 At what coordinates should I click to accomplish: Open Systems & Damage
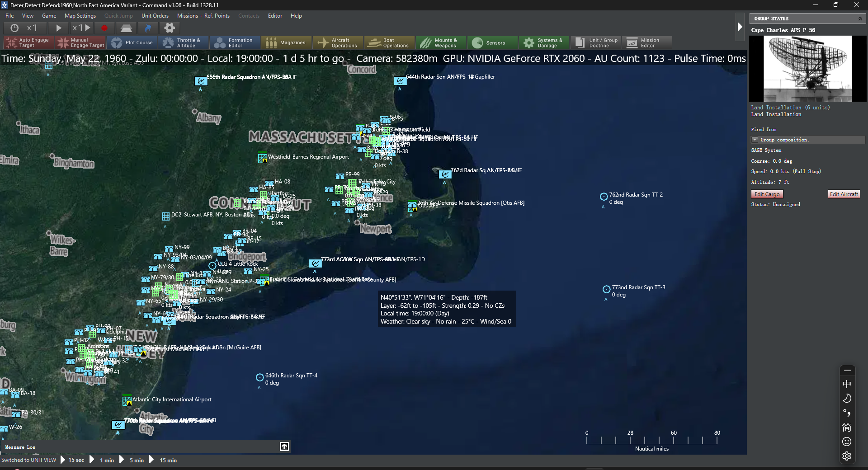click(x=544, y=43)
